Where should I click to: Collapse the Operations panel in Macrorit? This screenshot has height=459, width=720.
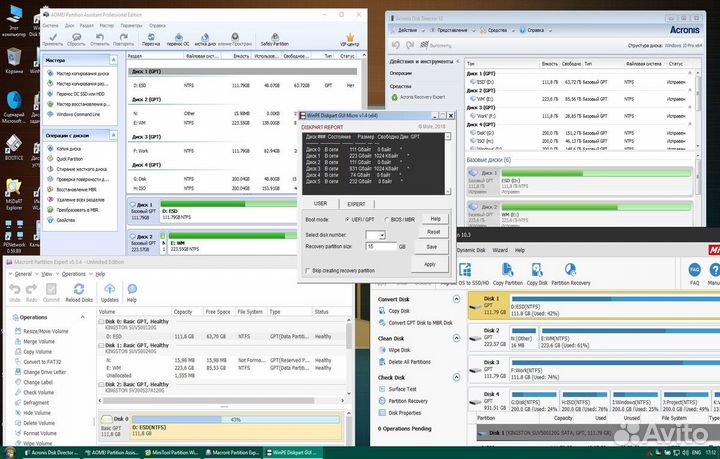click(83, 317)
